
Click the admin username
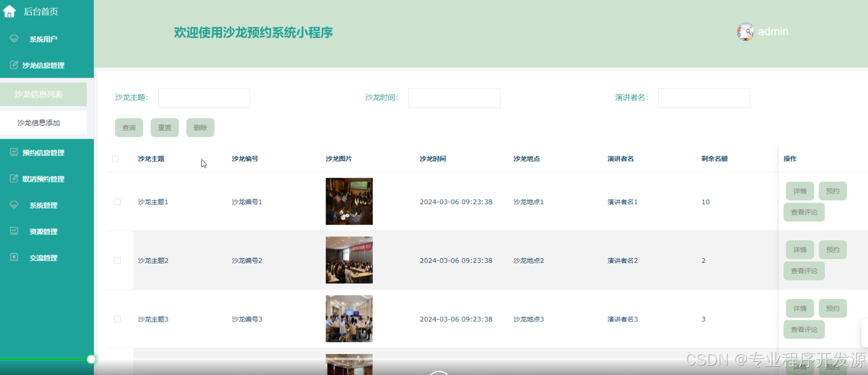tap(773, 32)
